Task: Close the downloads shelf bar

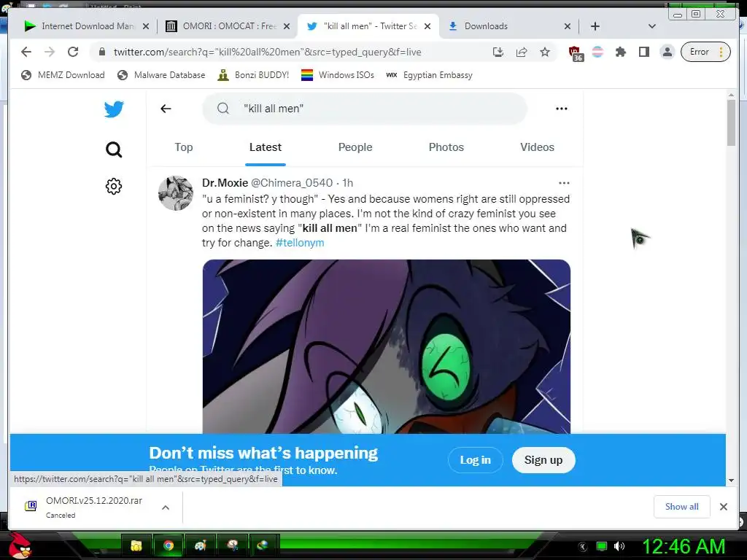Action: [724, 507]
